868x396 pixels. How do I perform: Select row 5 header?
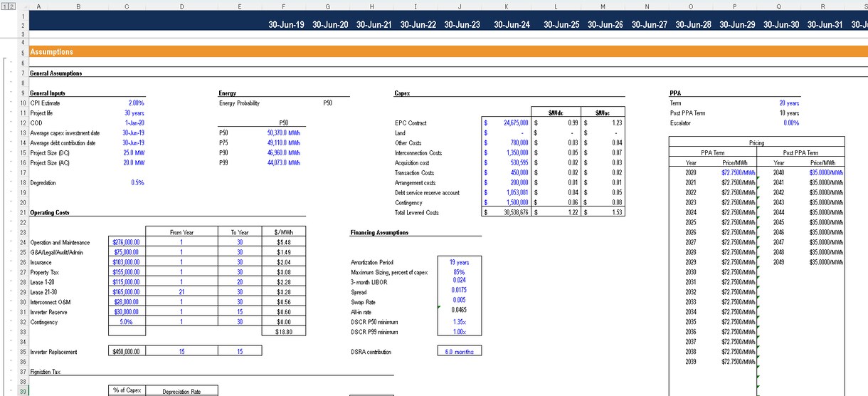(23, 52)
